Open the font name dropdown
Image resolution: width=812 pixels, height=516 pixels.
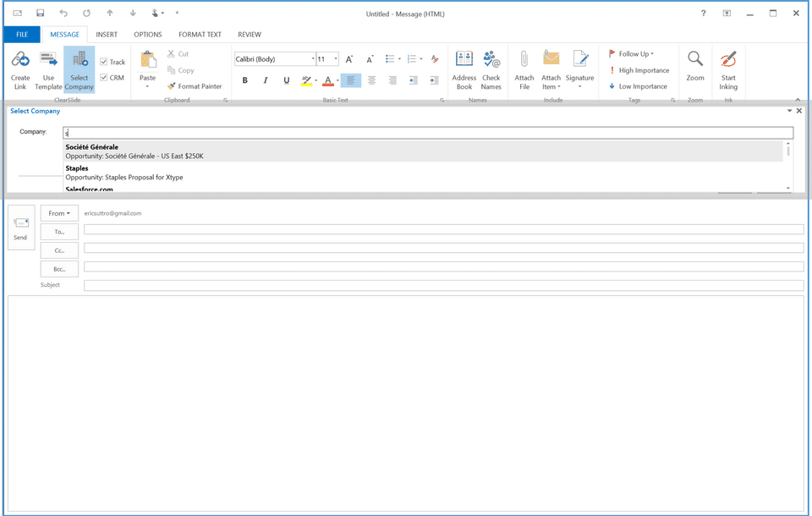313,59
